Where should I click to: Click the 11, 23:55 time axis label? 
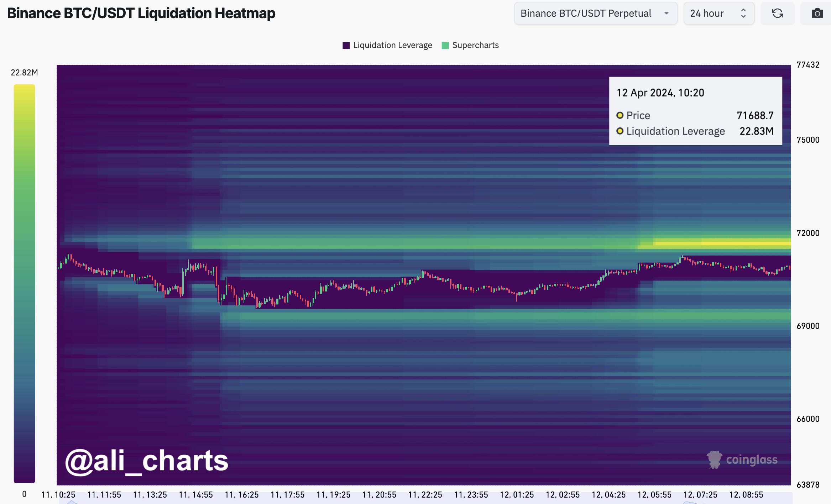[471, 495]
